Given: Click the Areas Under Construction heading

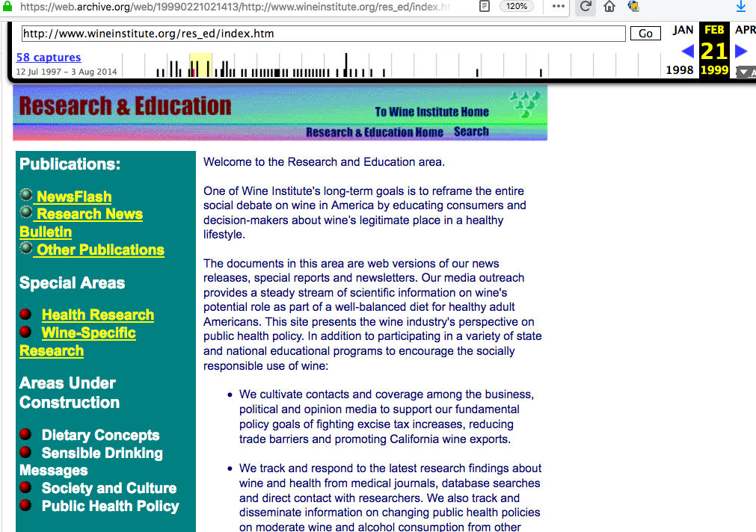Looking at the screenshot, I should click(70, 393).
